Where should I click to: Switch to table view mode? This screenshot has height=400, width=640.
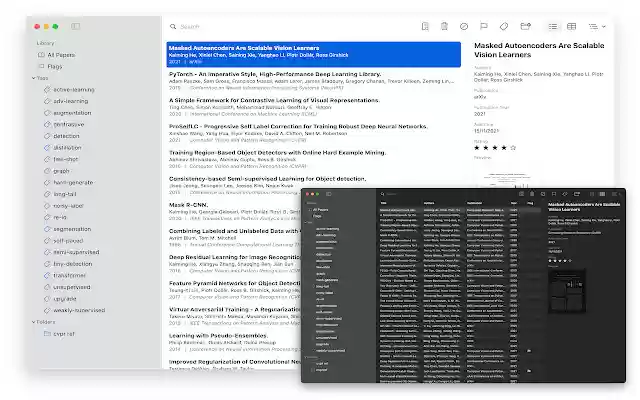(571, 27)
